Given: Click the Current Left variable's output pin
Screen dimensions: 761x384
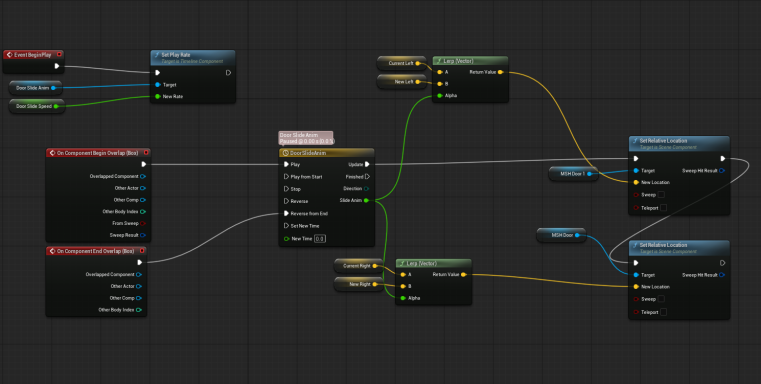Looking at the screenshot, I should [417, 63].
